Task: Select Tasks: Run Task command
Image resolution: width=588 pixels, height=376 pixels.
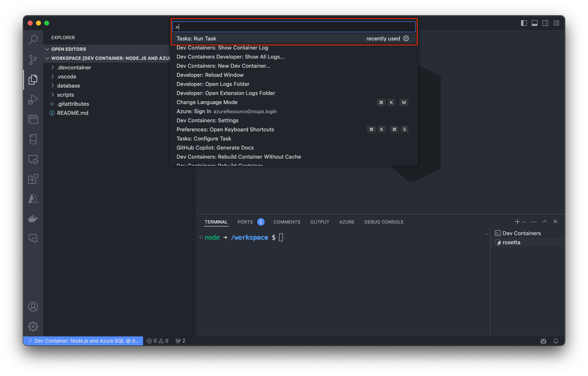Action: tap(294, 39)
